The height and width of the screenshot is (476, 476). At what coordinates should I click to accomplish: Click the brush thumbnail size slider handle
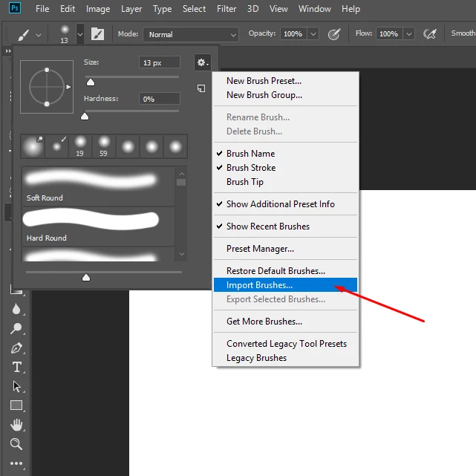pos(86,277)
